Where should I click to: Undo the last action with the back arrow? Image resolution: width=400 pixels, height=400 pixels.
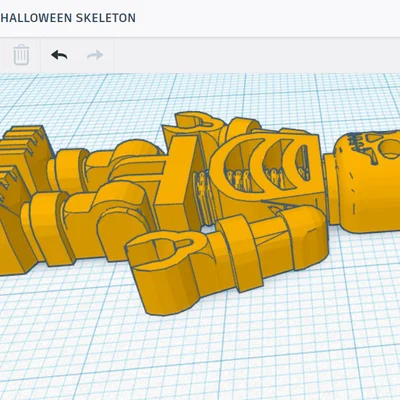59,55
